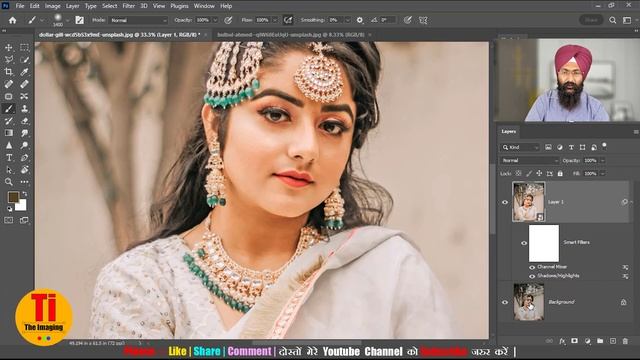Viewport: 640px width, 360px height.
Task: Select the Eyedropper tool
Action: 24,72
